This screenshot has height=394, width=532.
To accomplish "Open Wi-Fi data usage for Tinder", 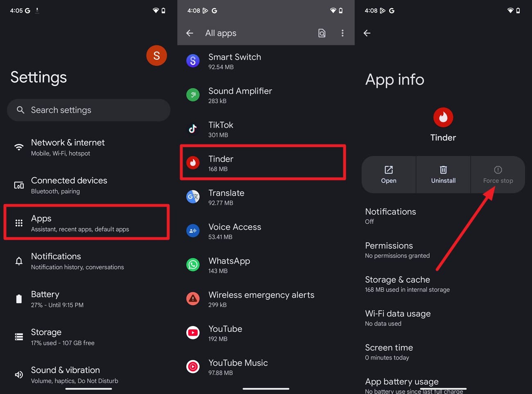I will point(443,318).
